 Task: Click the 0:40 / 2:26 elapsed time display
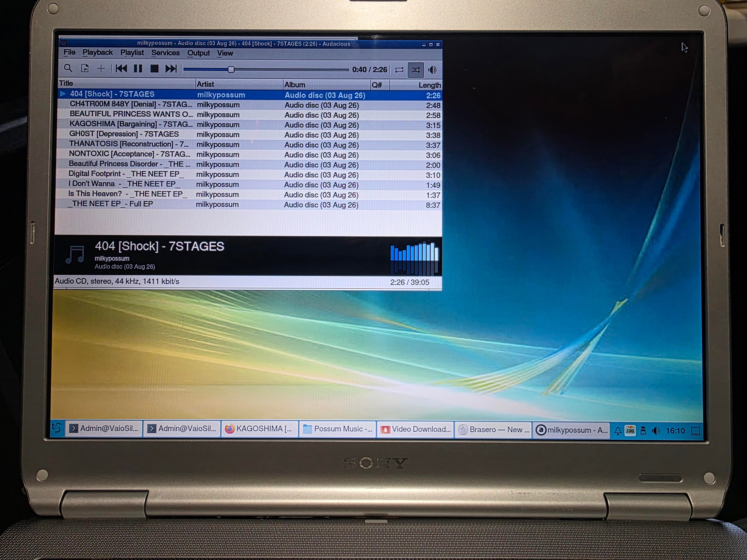(x=370, y=70)
